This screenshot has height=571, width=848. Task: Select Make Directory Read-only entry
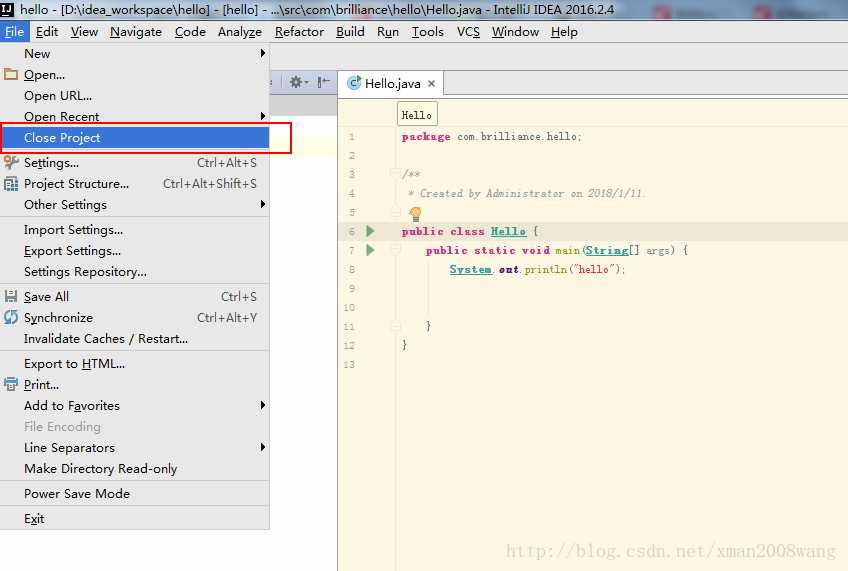tap(135, 468)
